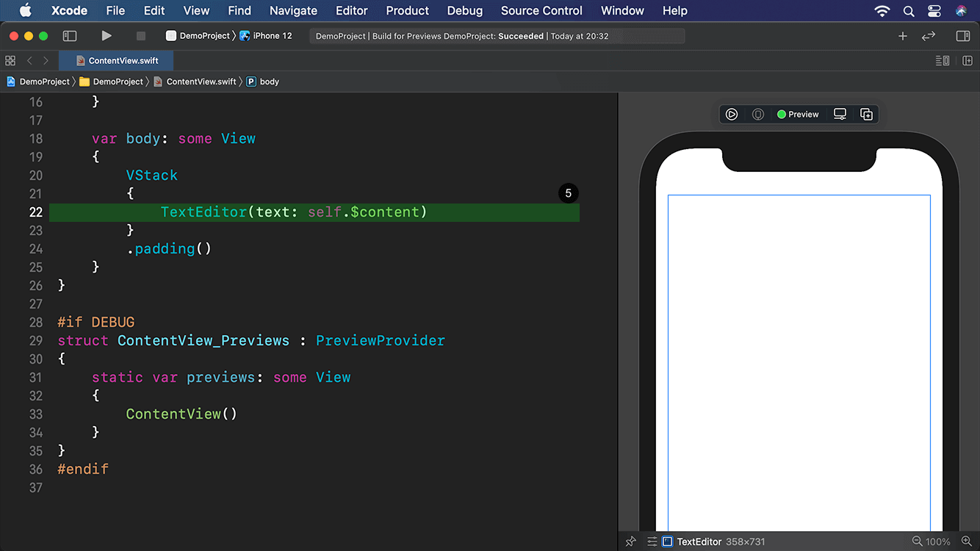Open the Apple menu
The image size is (980, 551).
coord(25,10)
